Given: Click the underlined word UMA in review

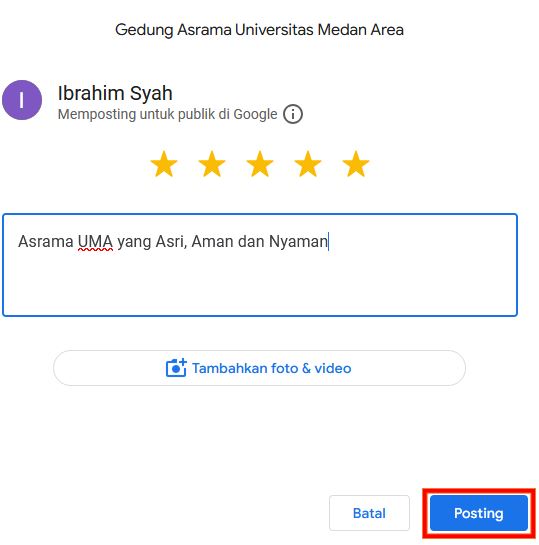Looking at the screenshot, I should [95, 242].
